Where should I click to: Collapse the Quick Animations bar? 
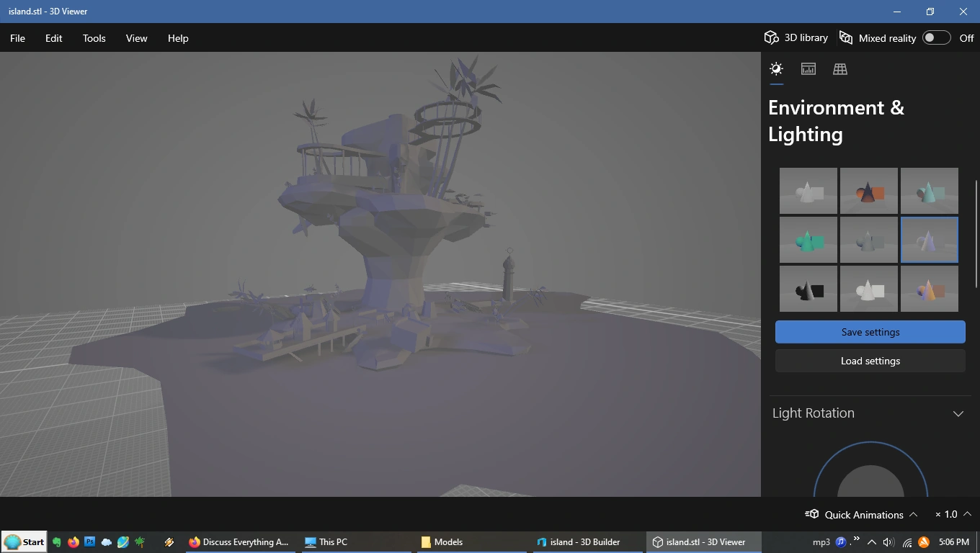914,514
